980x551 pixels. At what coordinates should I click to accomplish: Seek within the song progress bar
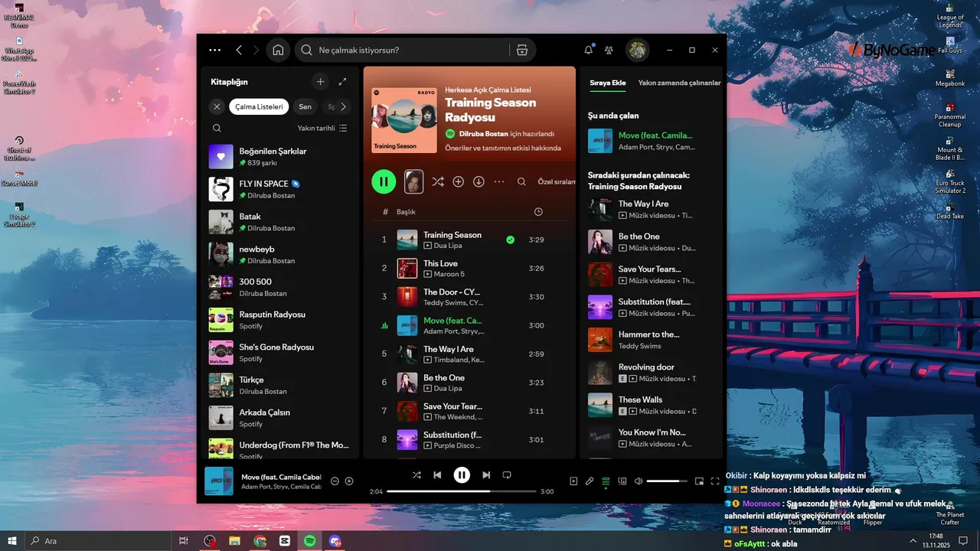462,491
